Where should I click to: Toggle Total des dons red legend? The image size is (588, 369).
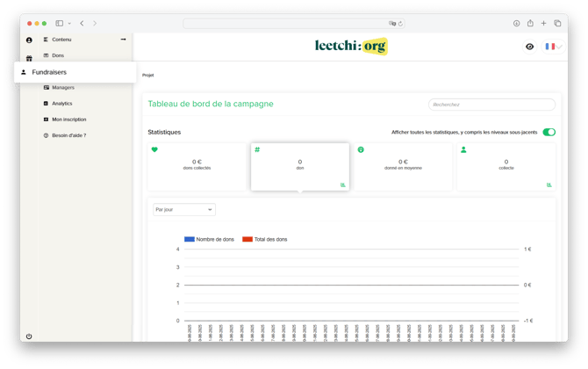265,239
